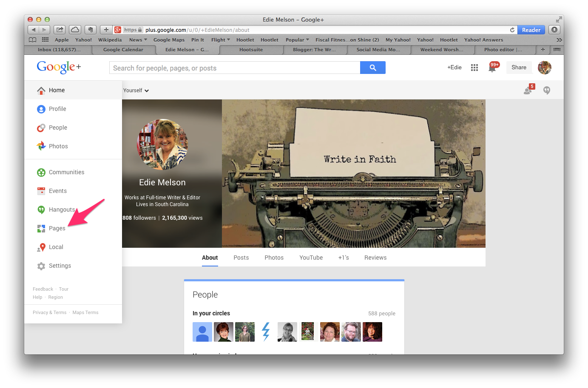Open notifications bell with 99+ badge
This screenshot has height=388, width=588.
pos(493,68)
